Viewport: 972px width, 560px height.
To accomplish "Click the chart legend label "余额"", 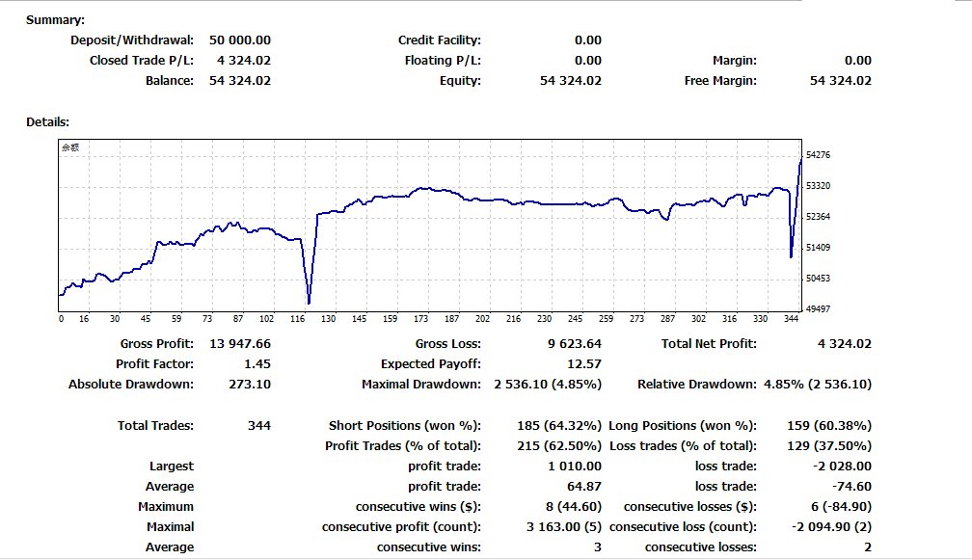I will (70, 147).
